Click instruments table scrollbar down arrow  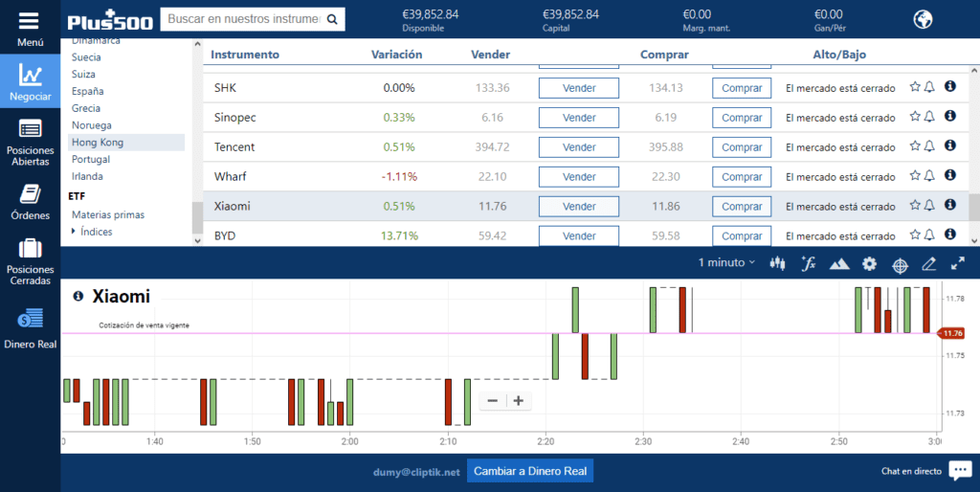click(x=973, y=240)
